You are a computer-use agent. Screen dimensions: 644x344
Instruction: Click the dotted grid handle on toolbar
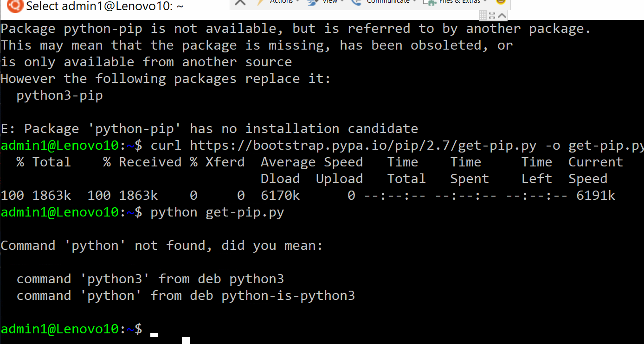pos(483,15)
